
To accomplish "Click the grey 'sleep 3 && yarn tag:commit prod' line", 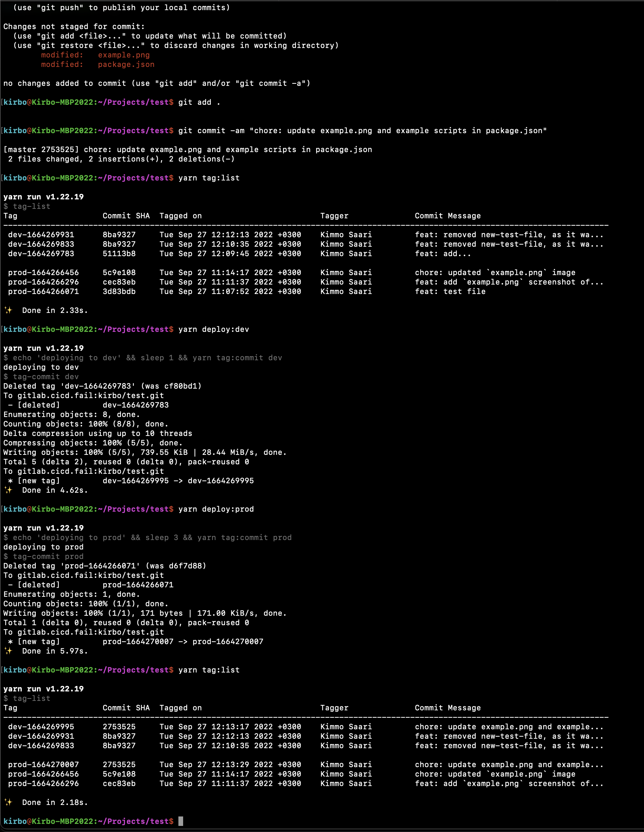I will coord(147,538).
